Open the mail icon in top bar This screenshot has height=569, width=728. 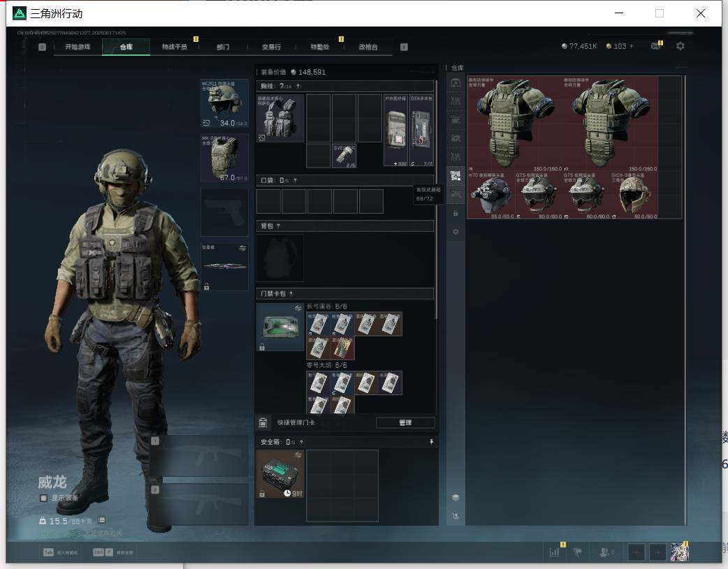pos(655,46)
